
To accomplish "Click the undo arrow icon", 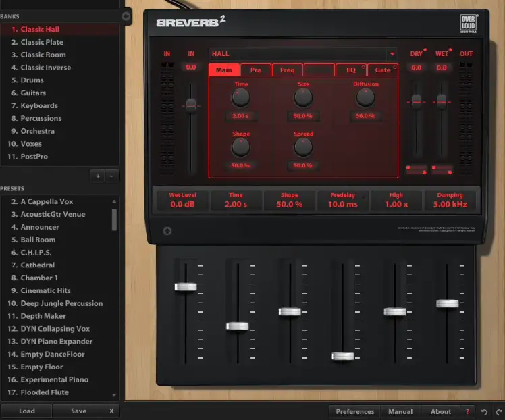I will point(484,412).
